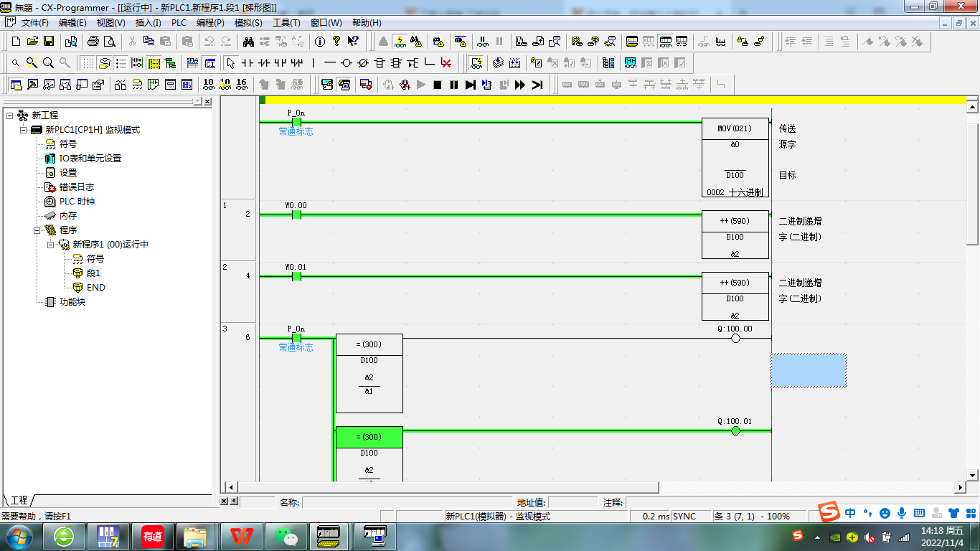Collapse the 新程序1 (00)运行中 node
Viewport: 980px width, 551px height.
(x=51, y=245)
